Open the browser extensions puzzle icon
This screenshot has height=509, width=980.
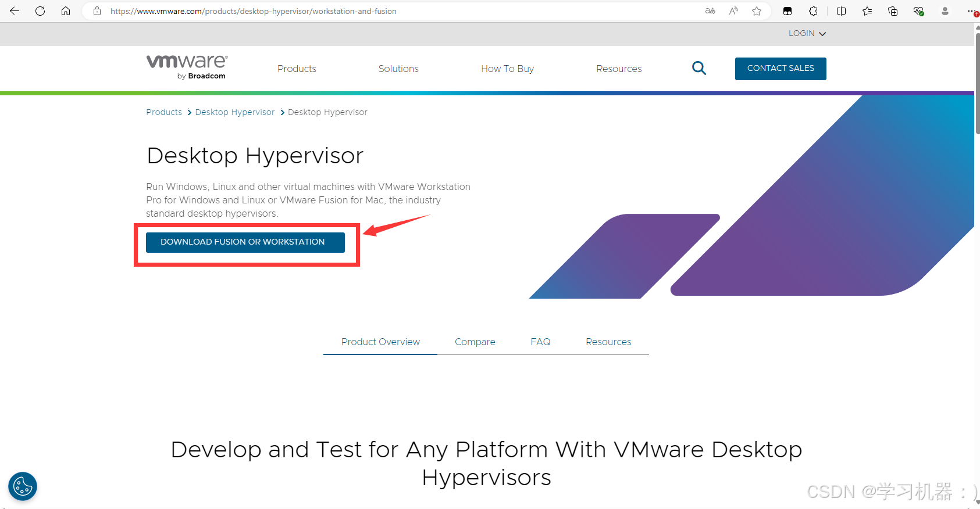pos(813,11)
